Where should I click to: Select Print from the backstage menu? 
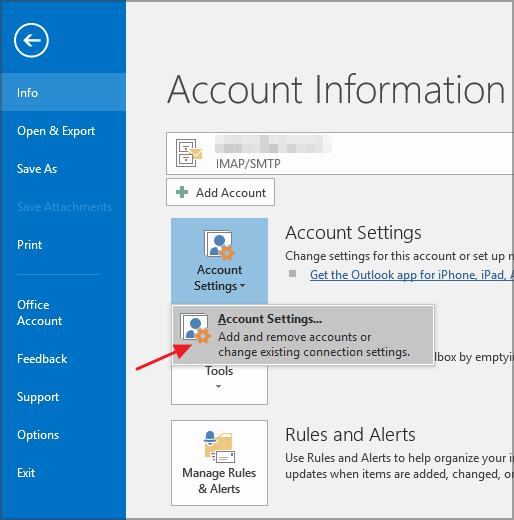pyautogui.click(x=29, y=245)
